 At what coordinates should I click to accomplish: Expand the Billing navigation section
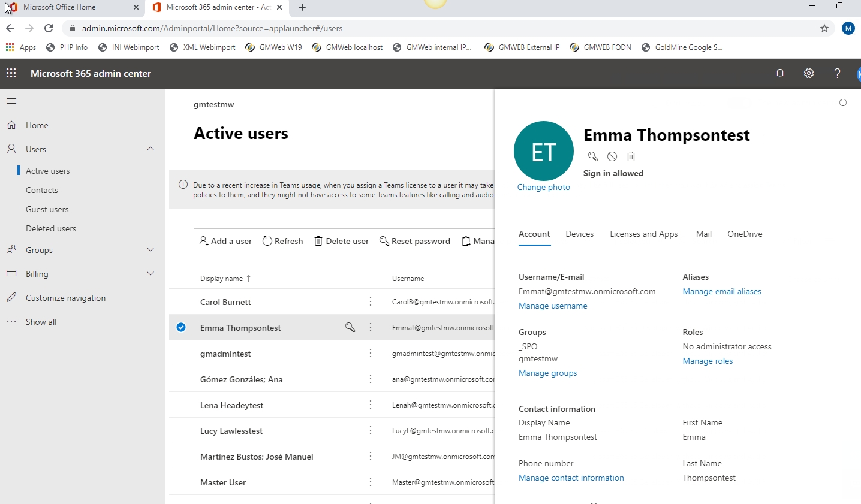(150, 274)
